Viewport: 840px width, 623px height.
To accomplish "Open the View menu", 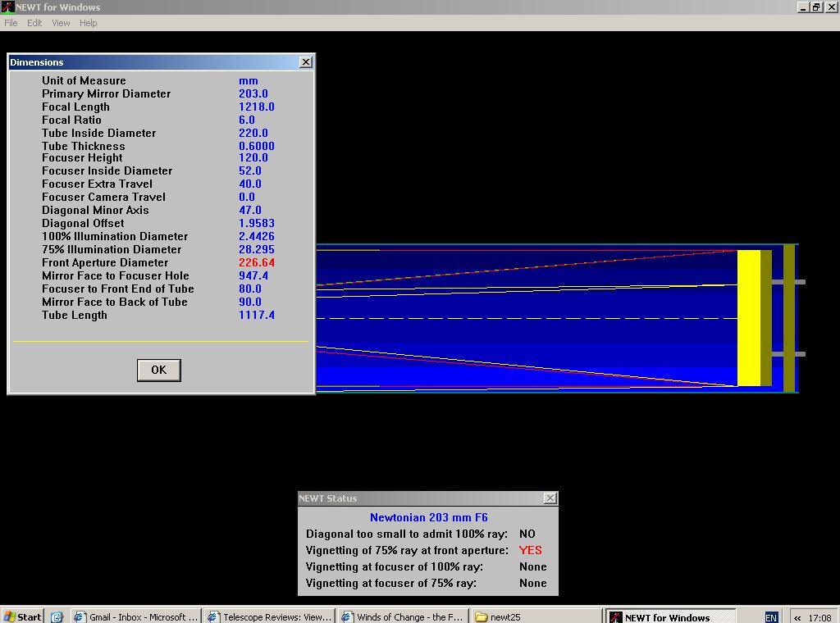I will 61,23.
